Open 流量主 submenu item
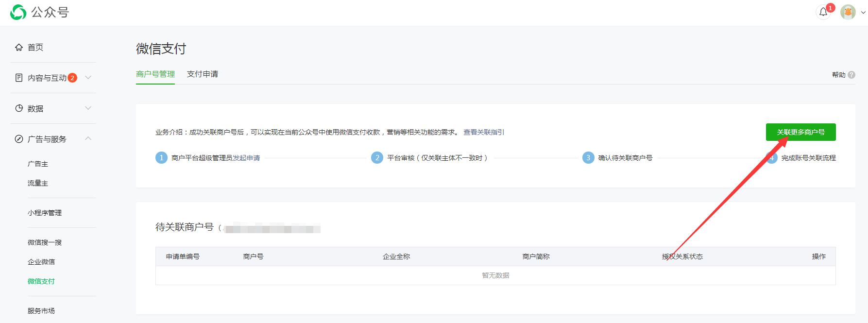Screen dimensions: 868x323 [x=38, y=183]
